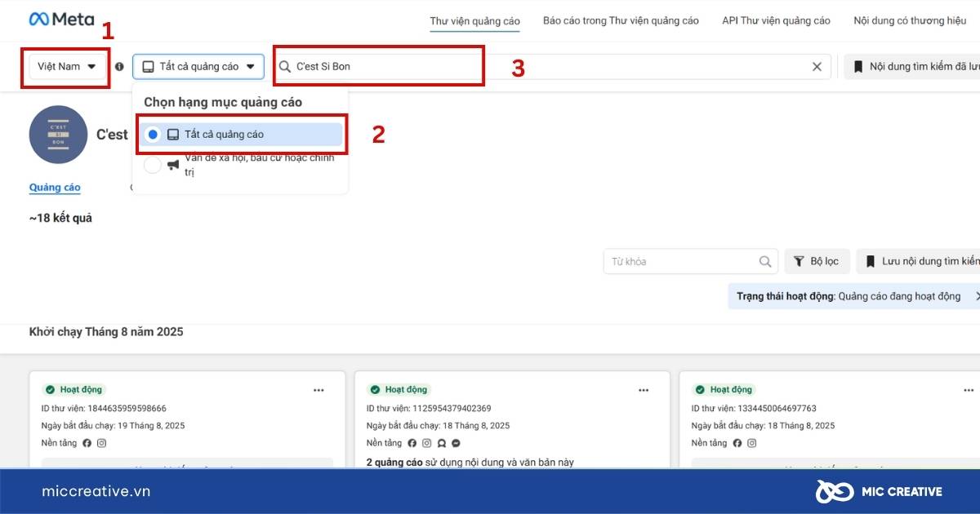Focus the C'est Si Bon search field
The image size is (980, 514).
tap(553, 67)
